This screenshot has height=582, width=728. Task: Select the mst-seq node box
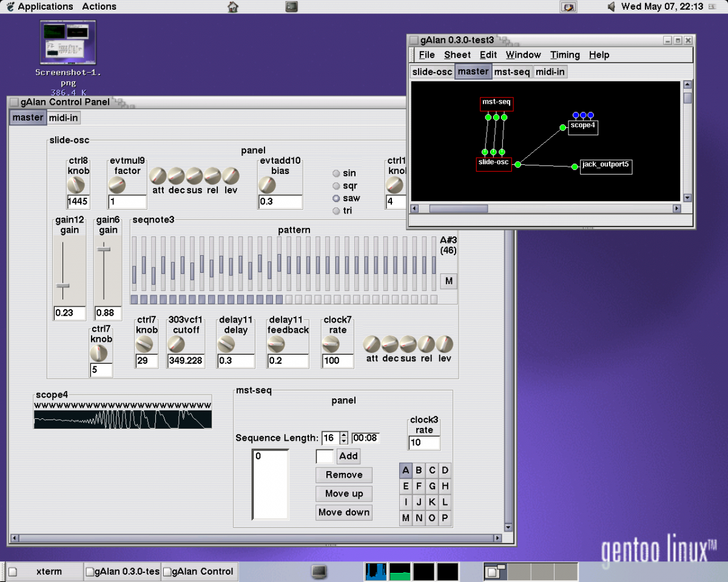(x=496, y=104)
